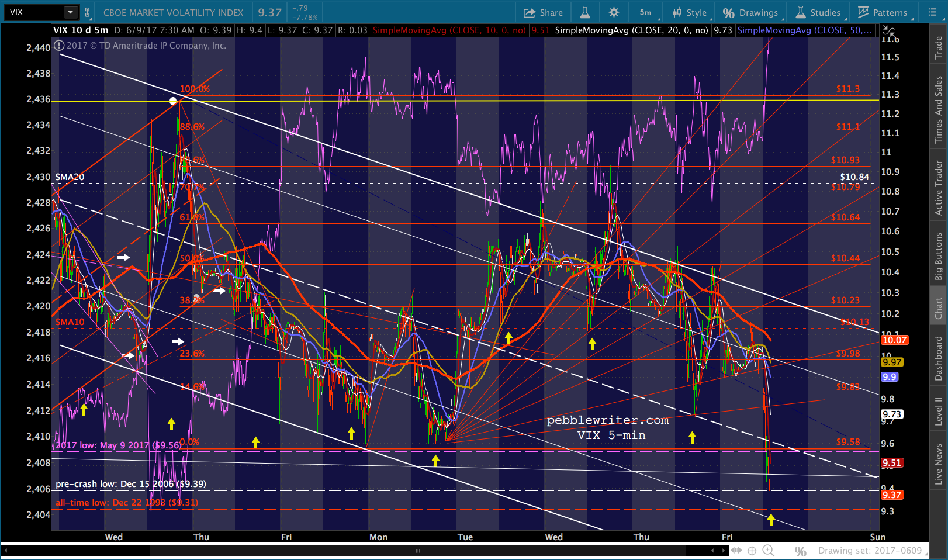Viewport: 948px width, 560px height.
Task: Click the 9.37 red price bubble on axis
Action: pyautogui.click(x=892, y=495)
